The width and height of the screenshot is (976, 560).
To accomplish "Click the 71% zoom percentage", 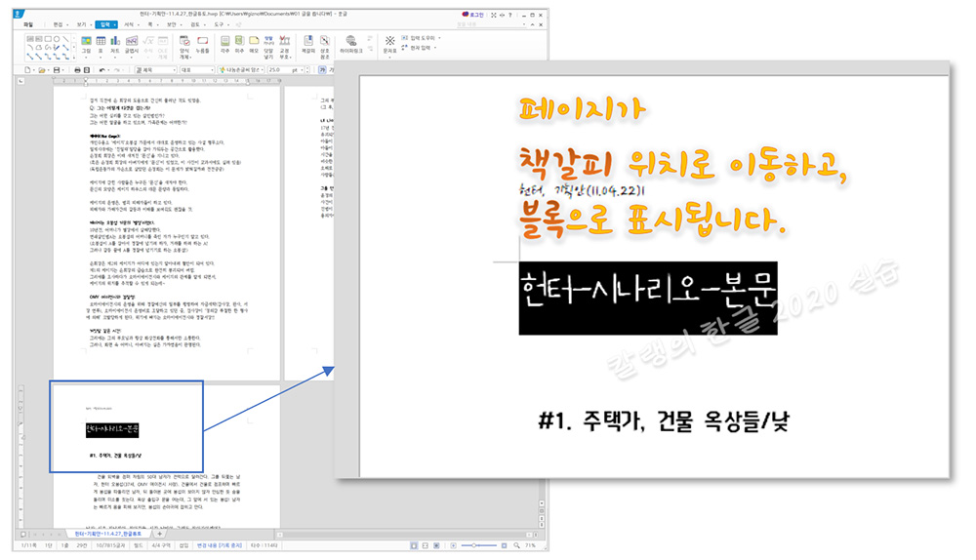I will pyautogui.click(x=530, y=545).
